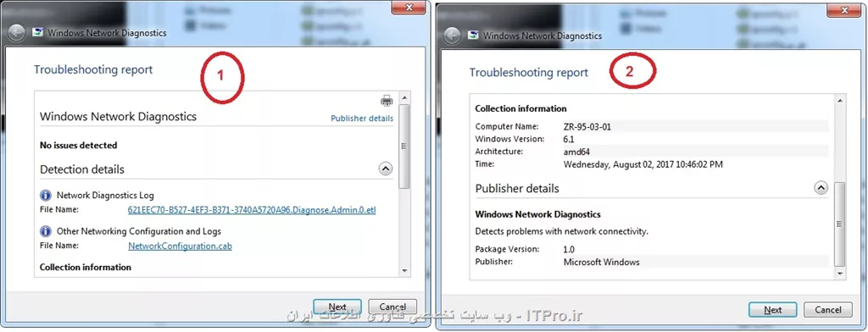The height and width of the screenshot is (332, 868).
Task: Click the Windows Network Diagnostics heading in the left report
Action: click(x=118, y=117)
